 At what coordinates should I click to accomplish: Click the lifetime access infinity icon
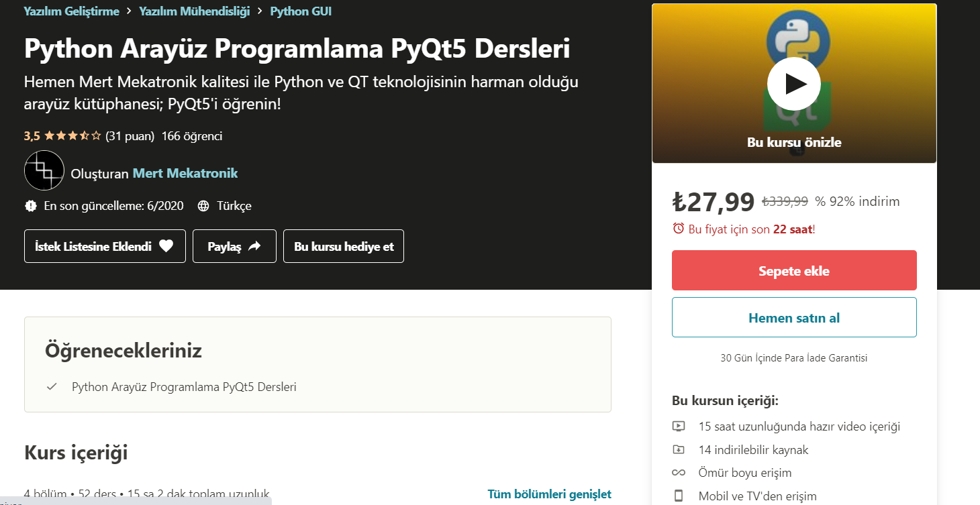[x=679, y=473]
